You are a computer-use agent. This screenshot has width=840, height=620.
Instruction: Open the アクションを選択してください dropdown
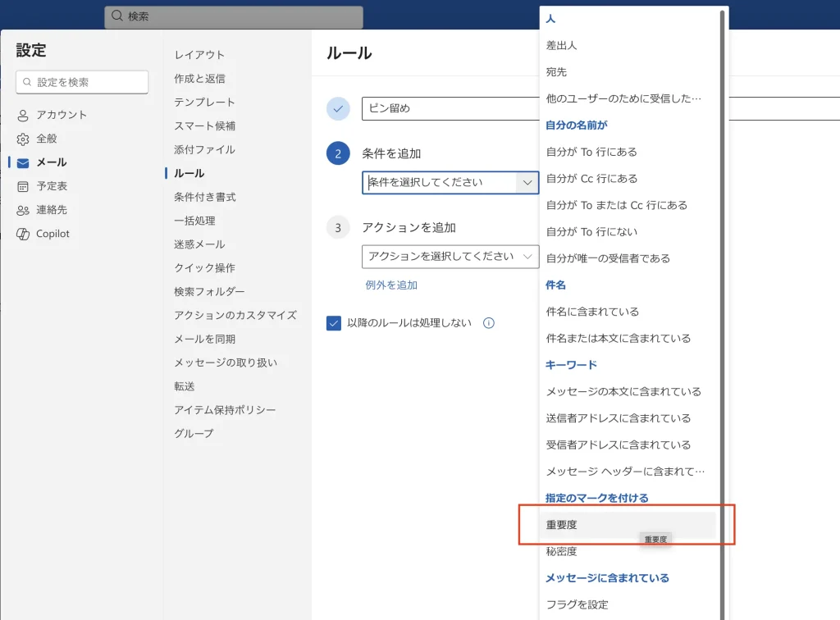(450, 257)
